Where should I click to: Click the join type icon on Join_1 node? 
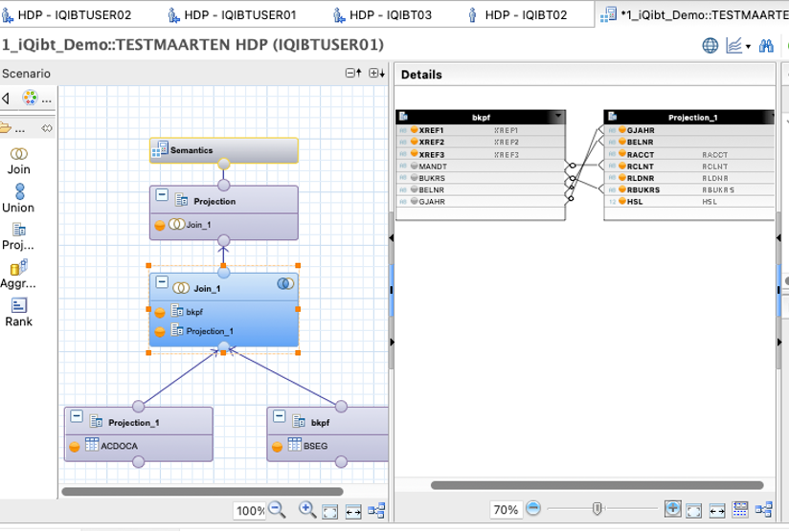tap(285, 283)
